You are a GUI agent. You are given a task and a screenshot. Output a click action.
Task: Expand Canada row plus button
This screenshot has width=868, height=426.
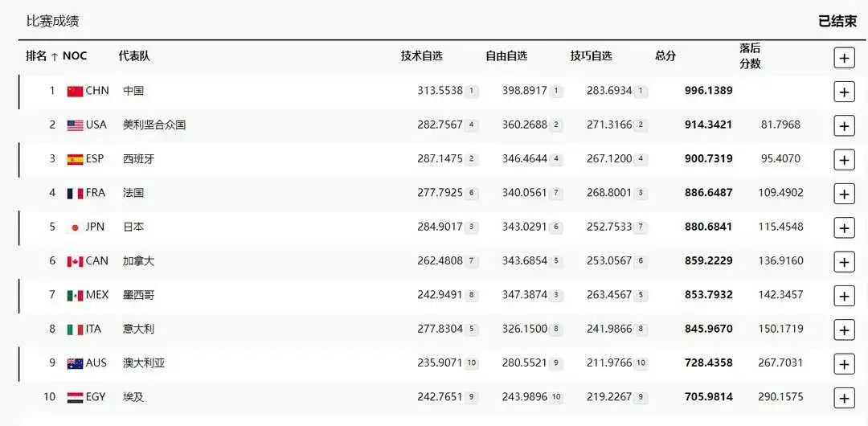pos(844,262)
